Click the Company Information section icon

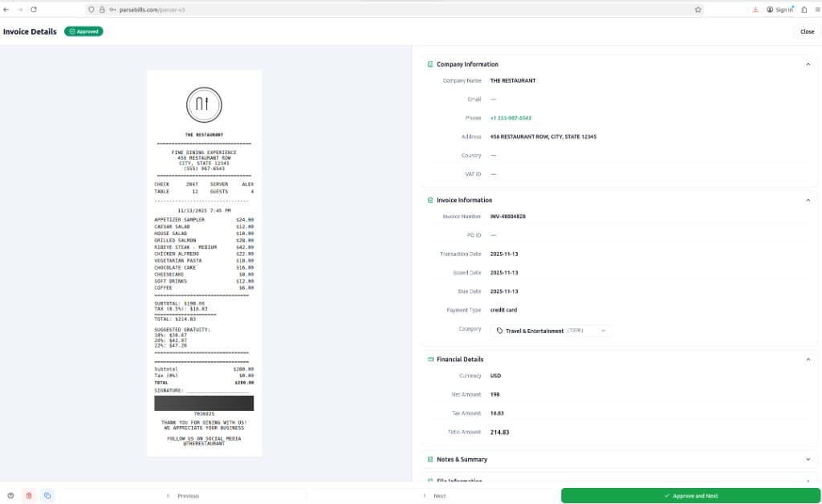point(429,64)
